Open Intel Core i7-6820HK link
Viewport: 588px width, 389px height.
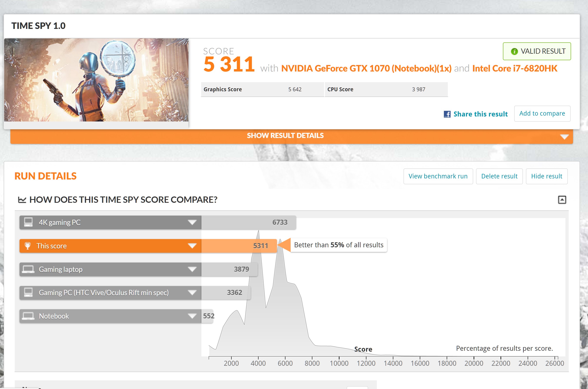coord(515,68)
